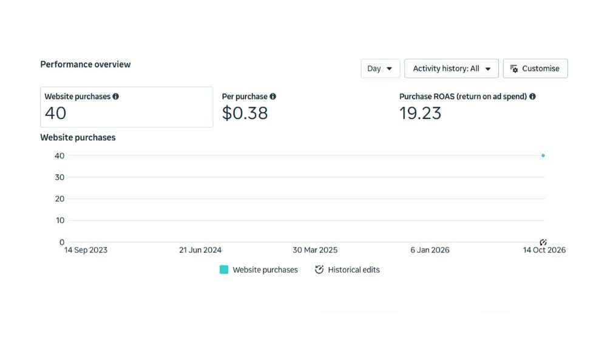Click the Website purchases legend label
Screen dimensions: 607x364
point(265,269)
